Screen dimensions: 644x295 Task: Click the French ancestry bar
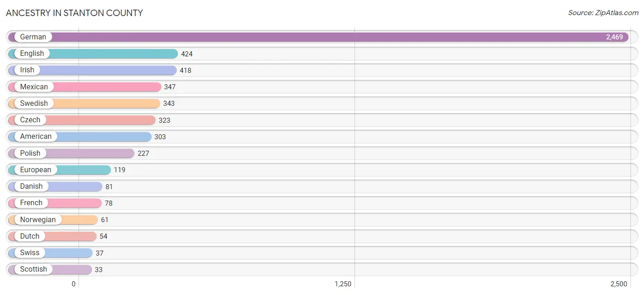pyautogui.click(x=55, y=203)
